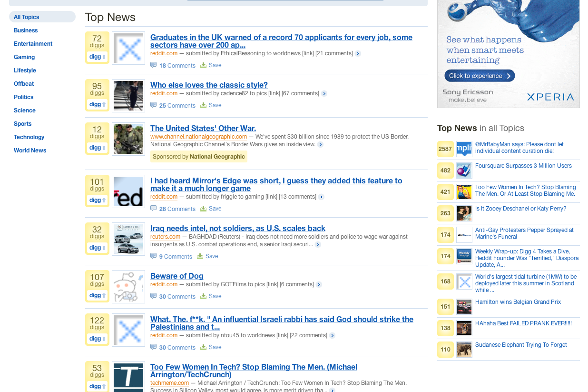Viewport: 588px width, 392px height.
Task: Digg the Mirror's Edge story
Action: (97, 200)
